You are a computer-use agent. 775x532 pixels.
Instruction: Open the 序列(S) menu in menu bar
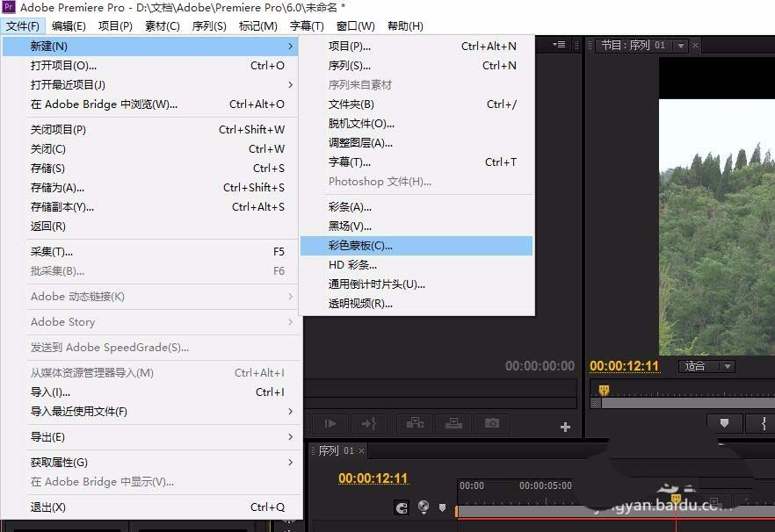[x=209, y=26]
